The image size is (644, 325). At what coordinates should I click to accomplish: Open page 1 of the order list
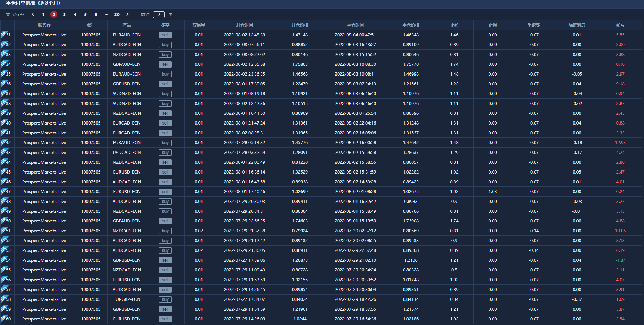tap(43, 14)
